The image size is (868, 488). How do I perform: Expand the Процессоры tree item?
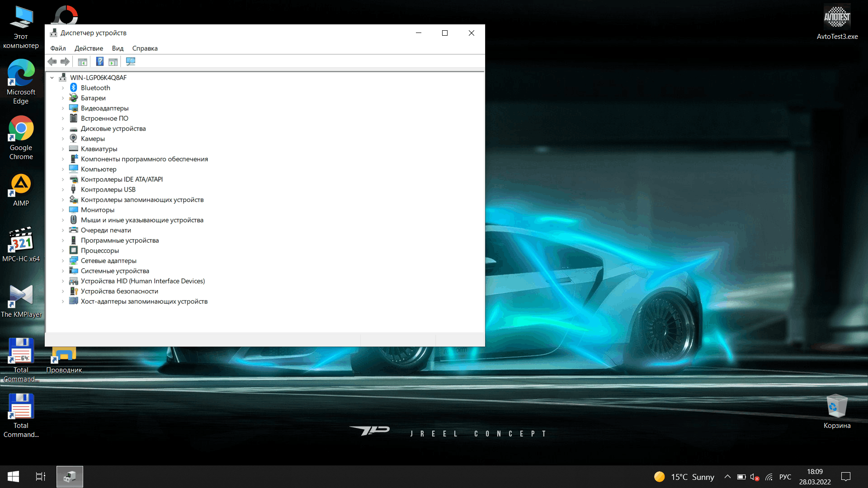63,250
